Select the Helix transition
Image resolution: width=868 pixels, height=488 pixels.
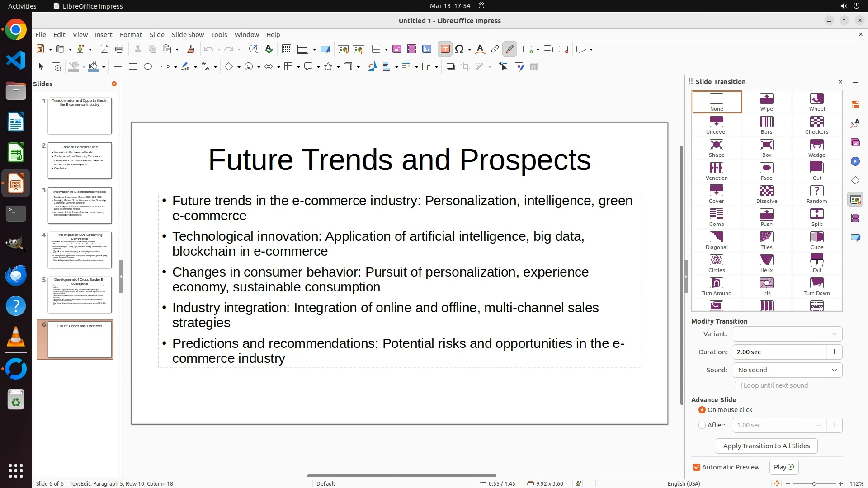tap(766, 263)
